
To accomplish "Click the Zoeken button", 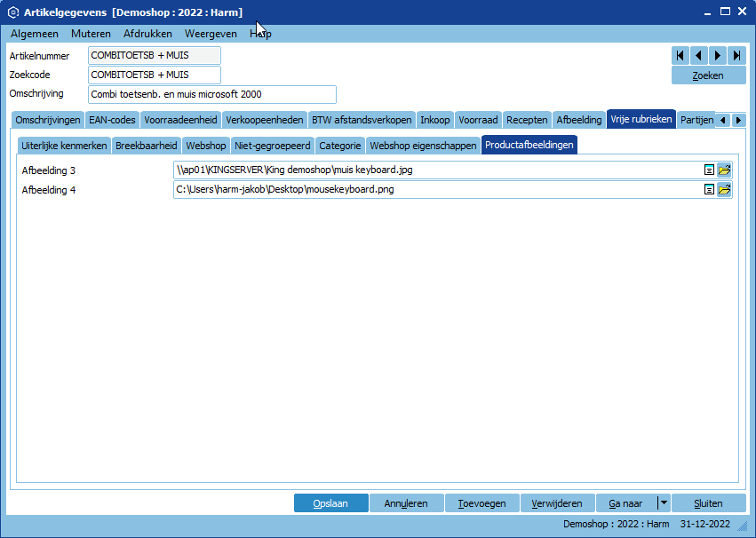I will pyautogui.click(x=708, y=75).
